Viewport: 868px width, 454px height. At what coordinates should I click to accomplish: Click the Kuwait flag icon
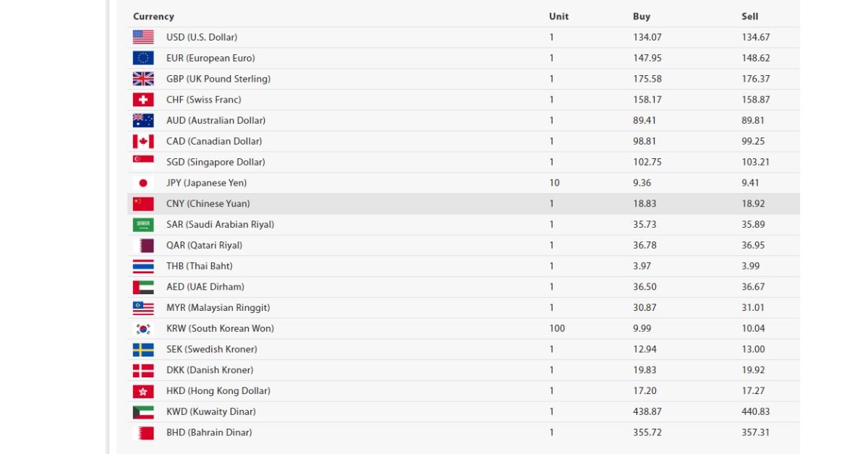143,411
